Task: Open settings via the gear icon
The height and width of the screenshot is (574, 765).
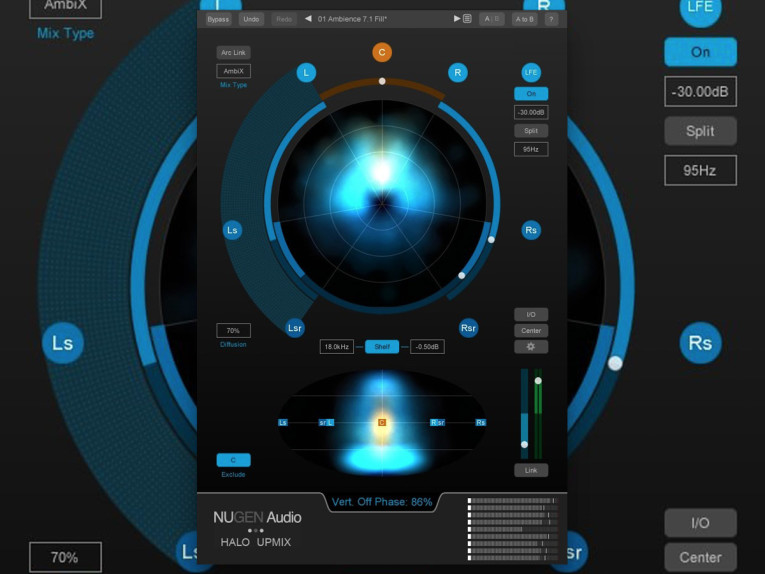Action: 531,347
